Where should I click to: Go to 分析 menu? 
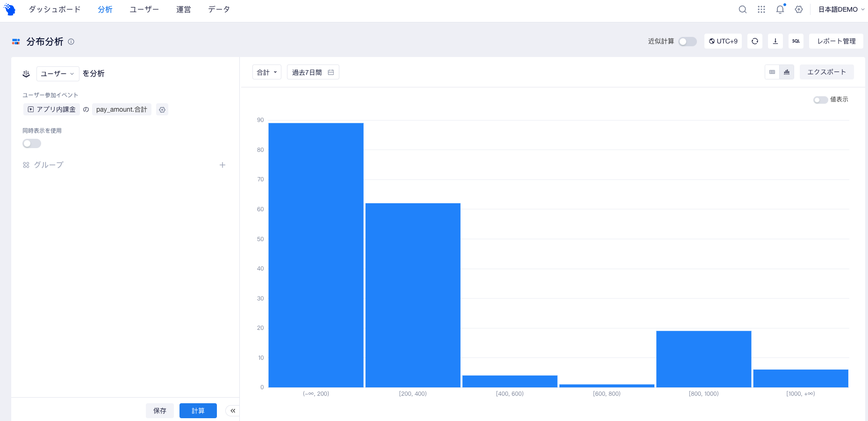[x=105, y=9]
